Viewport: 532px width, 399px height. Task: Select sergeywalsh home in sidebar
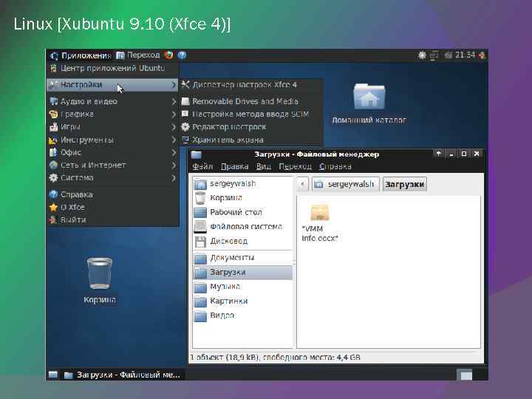pyautogui.click(x=242, y=183)
